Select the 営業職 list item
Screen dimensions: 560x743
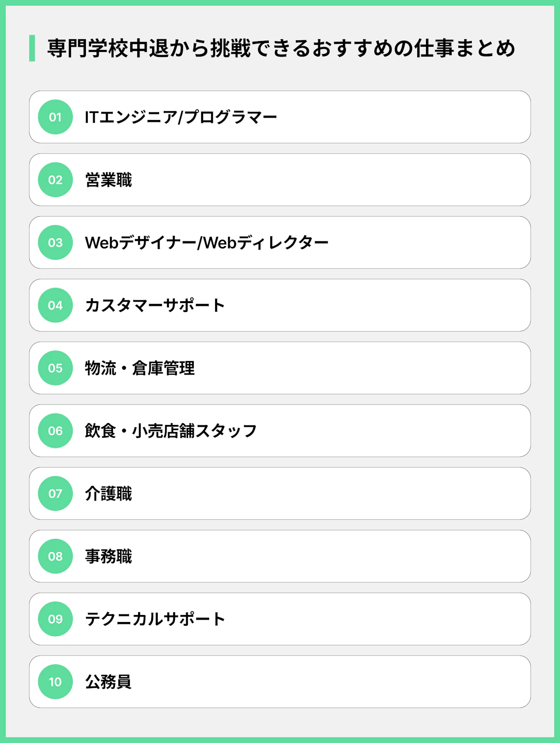pos(108,180)
